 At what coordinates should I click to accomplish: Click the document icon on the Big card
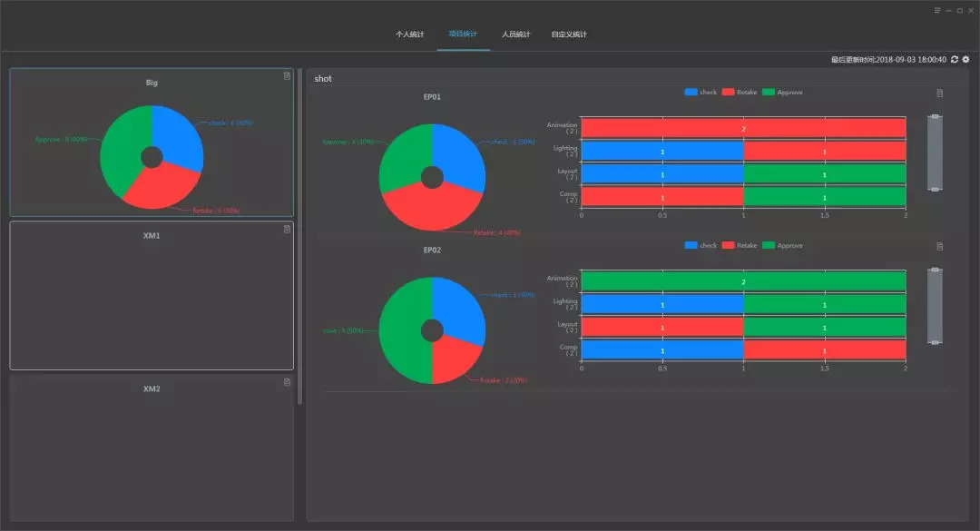coord(287,76)
